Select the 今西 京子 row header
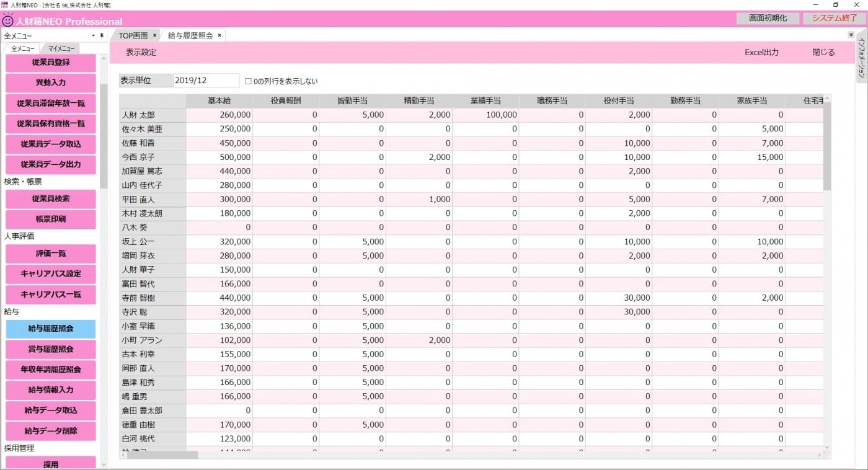The height and width of the screenshot is (470, 868). point(153,157)
